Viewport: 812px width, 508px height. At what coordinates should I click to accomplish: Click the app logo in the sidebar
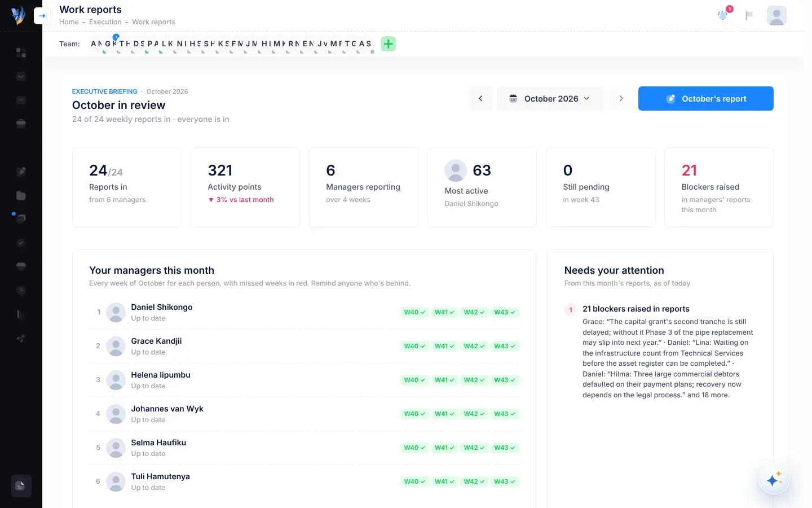pyautogui.click(x=18, y=15)
